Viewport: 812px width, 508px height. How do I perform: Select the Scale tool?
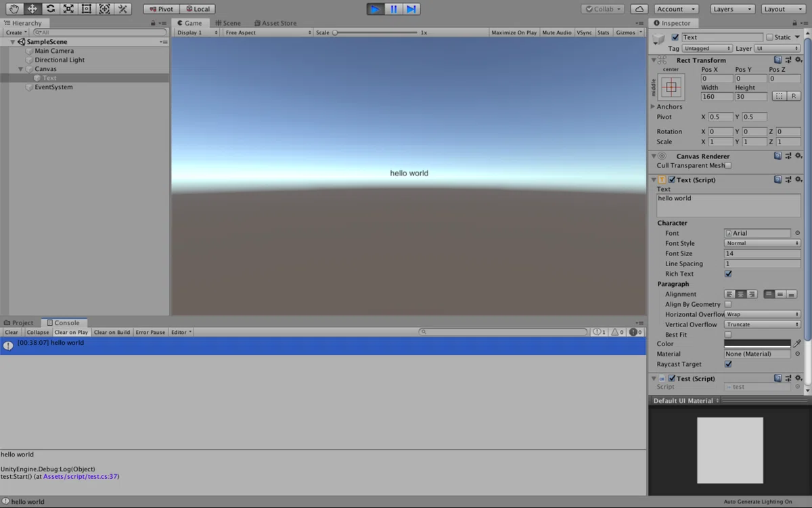pos(68,9)
